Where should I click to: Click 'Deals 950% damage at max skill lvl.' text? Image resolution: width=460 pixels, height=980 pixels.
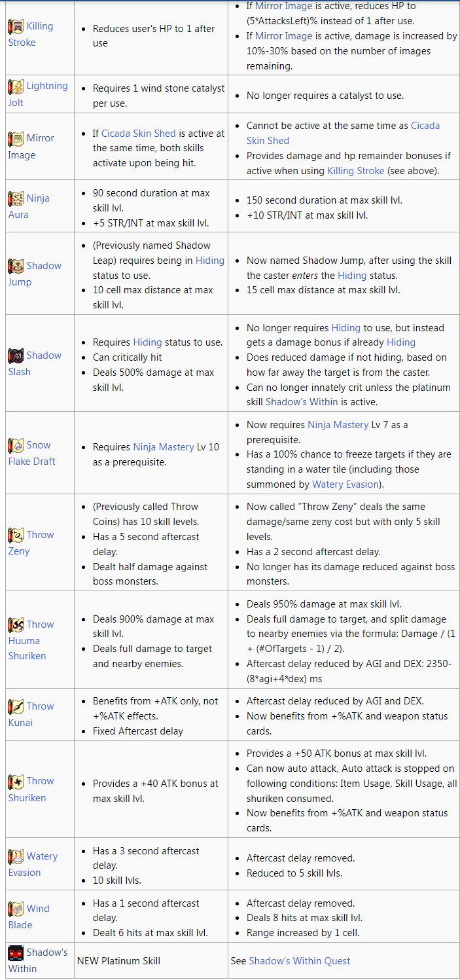pyautogui.click(x=324, y=604)
